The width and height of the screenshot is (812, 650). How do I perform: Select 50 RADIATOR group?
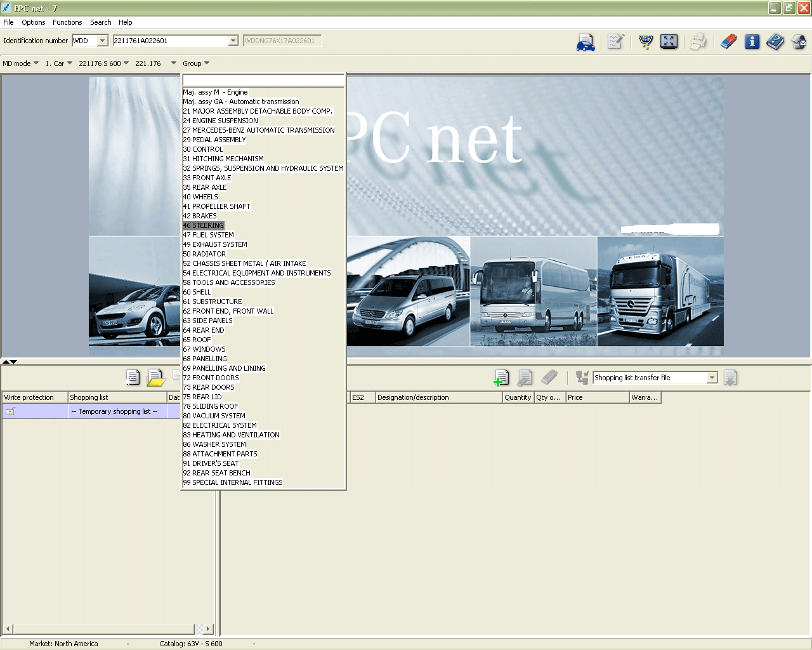[x=204, y=254]
